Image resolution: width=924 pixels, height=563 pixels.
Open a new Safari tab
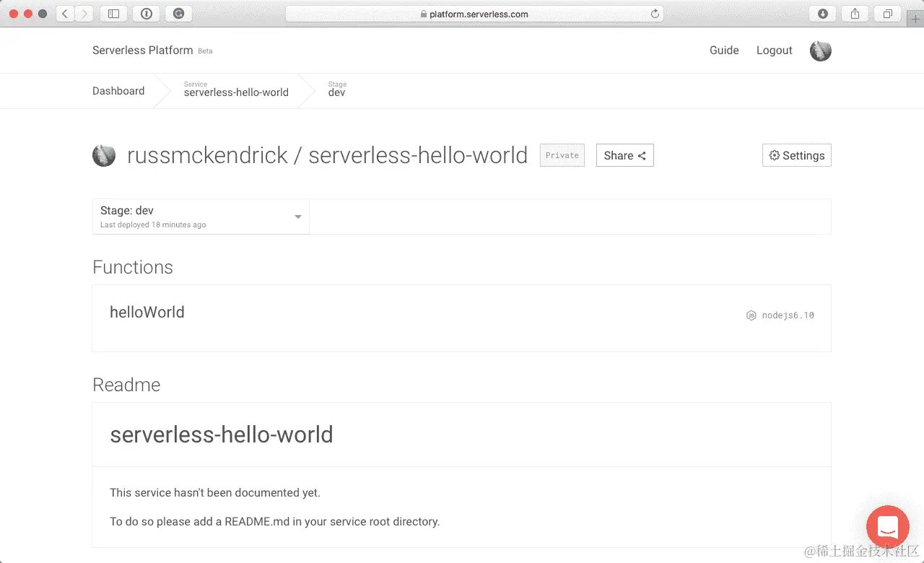click(916, 19)
